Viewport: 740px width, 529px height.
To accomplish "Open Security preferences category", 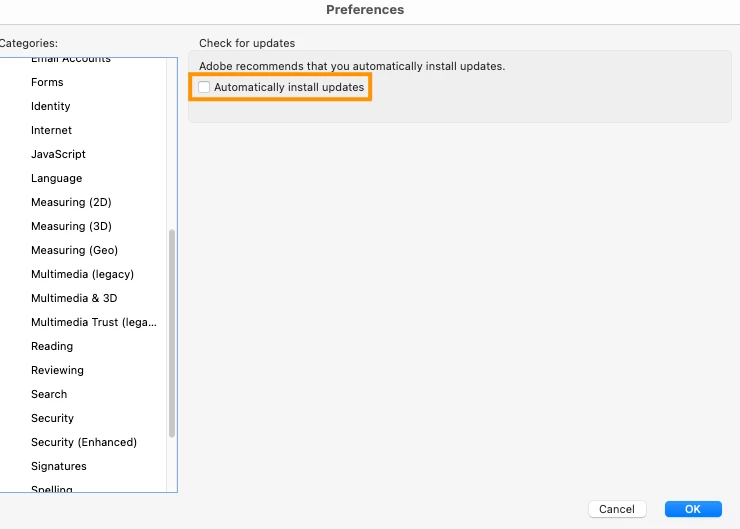I will 52,418.
